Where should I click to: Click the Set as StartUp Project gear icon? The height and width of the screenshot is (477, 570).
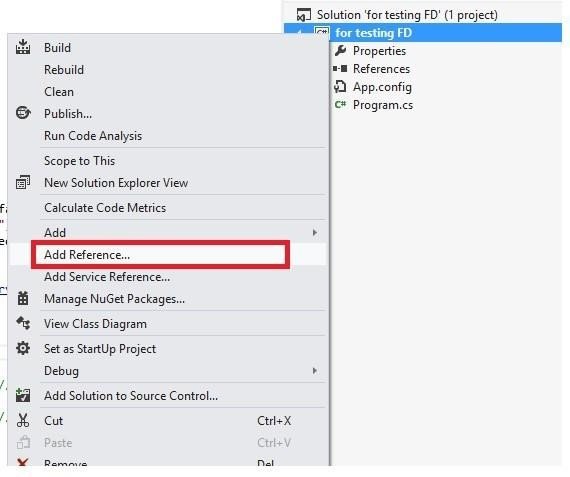tap(23, 348)
